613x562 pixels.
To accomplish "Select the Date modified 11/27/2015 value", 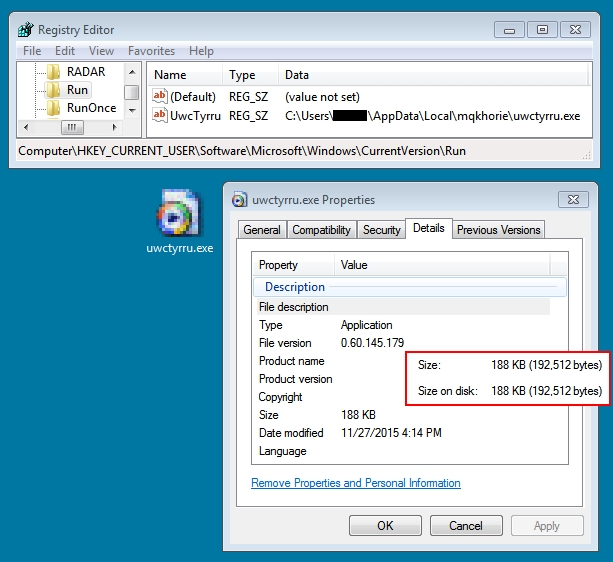I will [x=391, y=433].
